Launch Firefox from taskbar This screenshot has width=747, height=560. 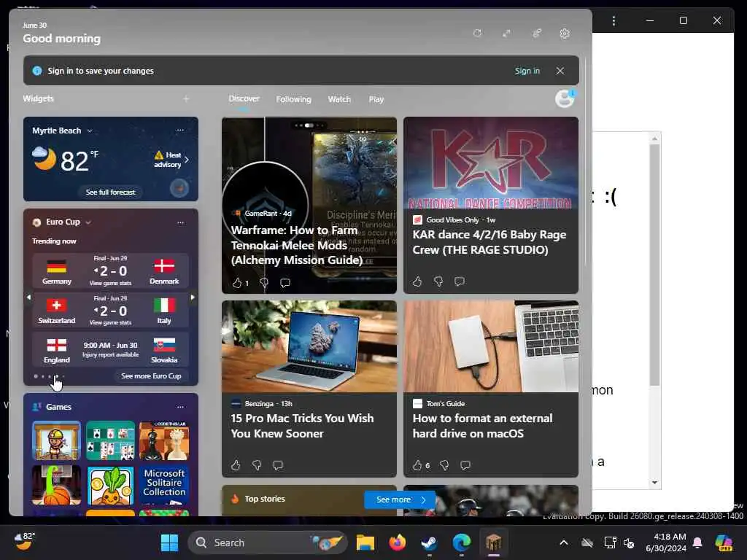(x=398, y=542)
